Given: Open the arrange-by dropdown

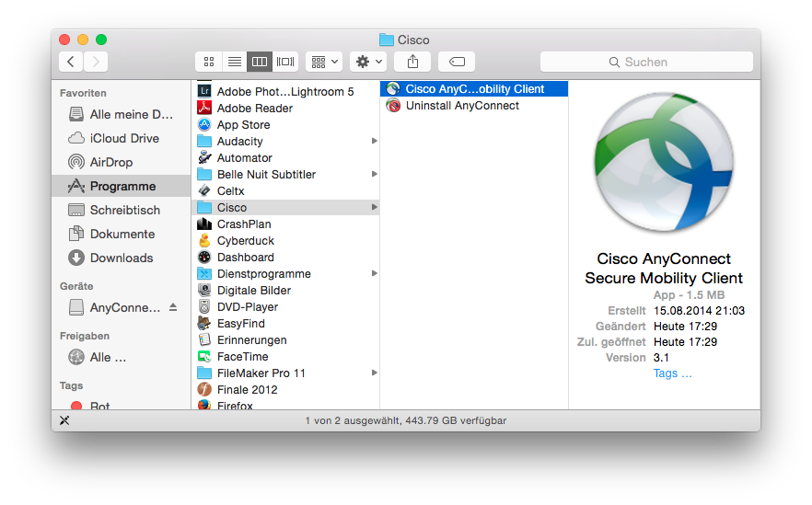Looking at the screenshot, I should (x=324, y=63).
